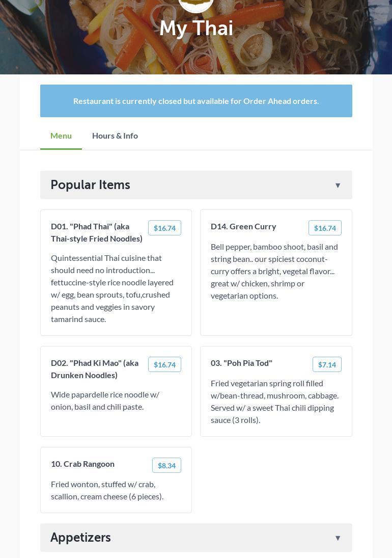Screen dimensions: 392x558
Task: Add Phad Thai for $16.74
Action: click(x=164, y=228)
